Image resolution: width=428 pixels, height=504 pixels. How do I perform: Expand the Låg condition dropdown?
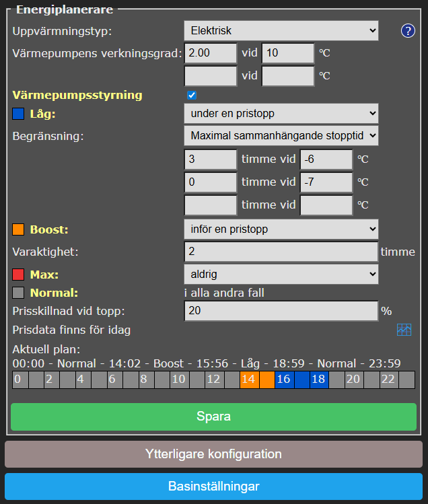tap(281, 113)
